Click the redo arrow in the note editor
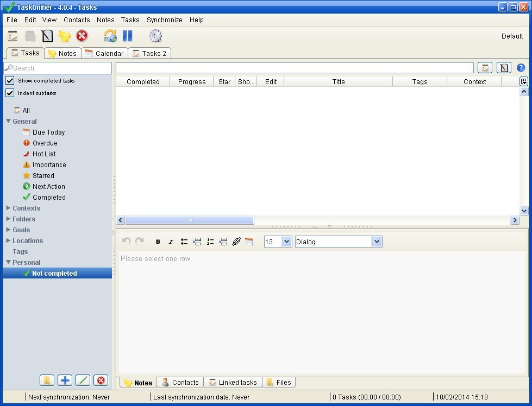 140,242
